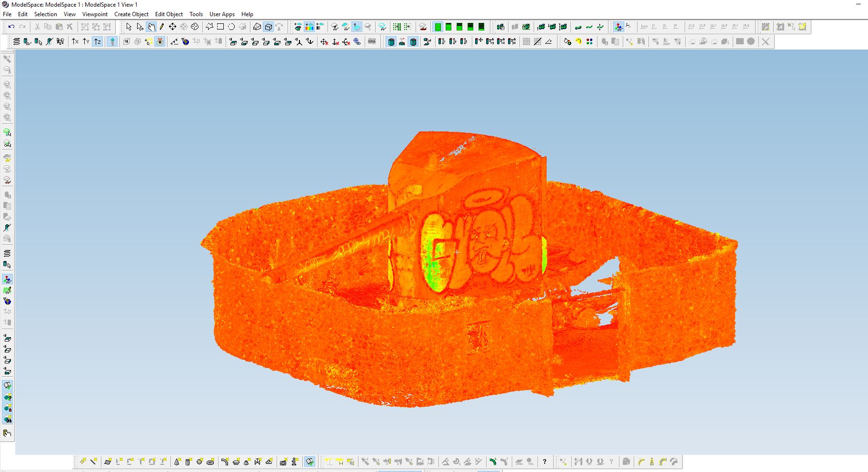Click the ModelSpace window title bar
868x472 pixels.
pos(434,4)
